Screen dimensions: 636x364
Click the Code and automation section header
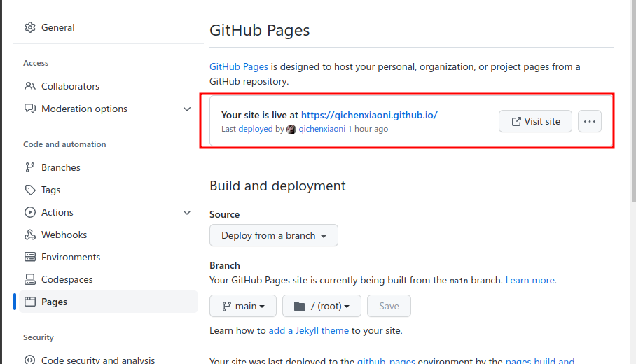64,144
